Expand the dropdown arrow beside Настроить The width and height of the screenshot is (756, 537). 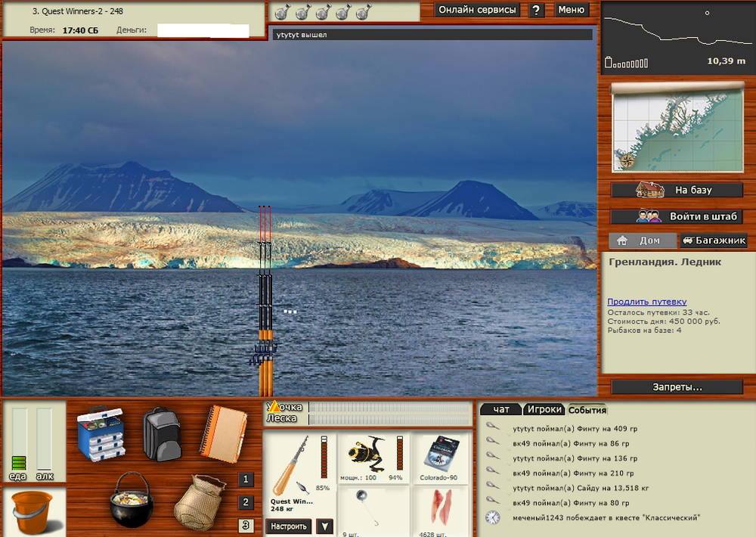click(x=324, y=526)
